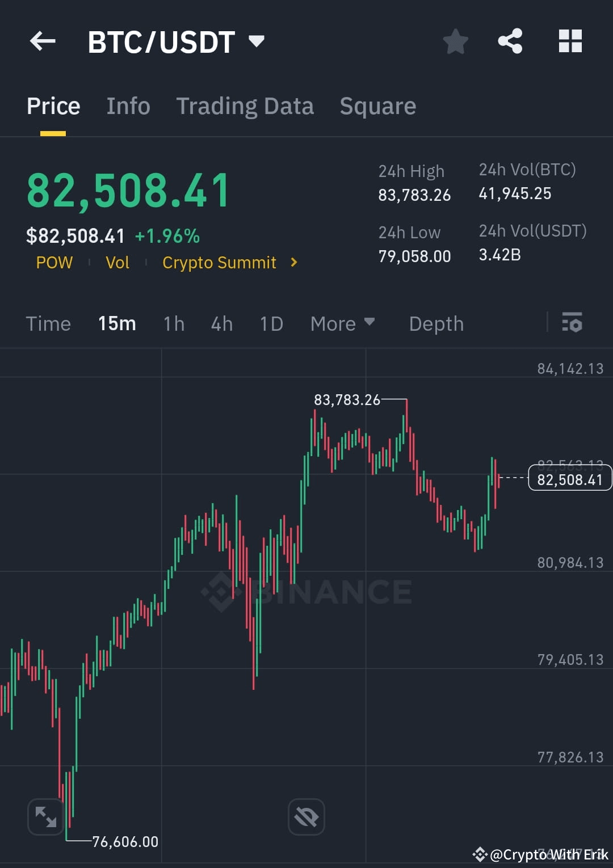Expand the More timeframe options
Image resolution: width=613 pixels, height=868 pixels.
(343, 323)
